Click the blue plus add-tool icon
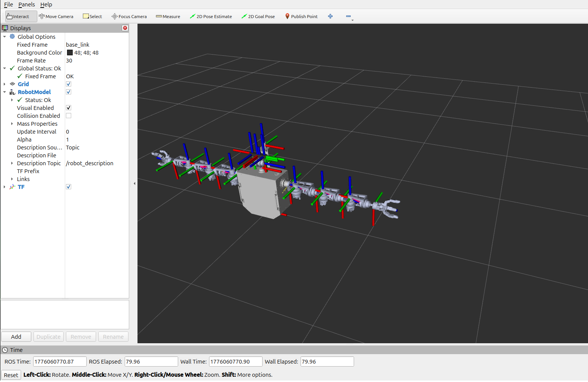The image size is (588, 382). 330,16
